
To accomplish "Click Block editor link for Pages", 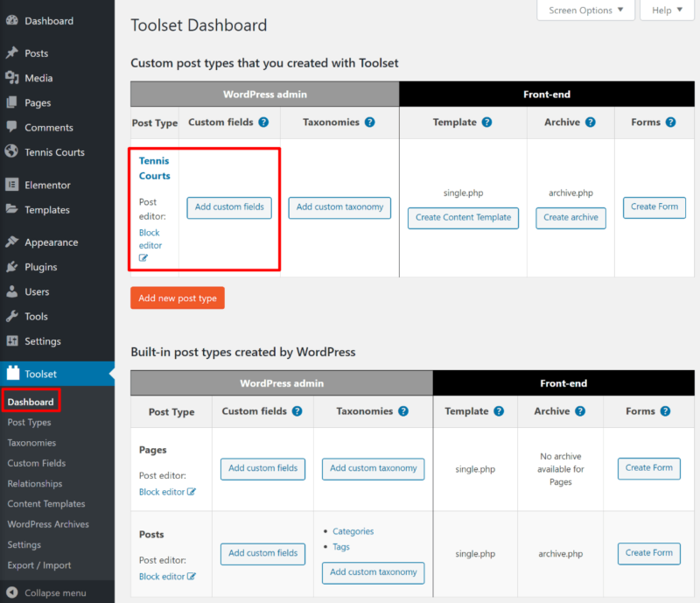I will 162,492.
